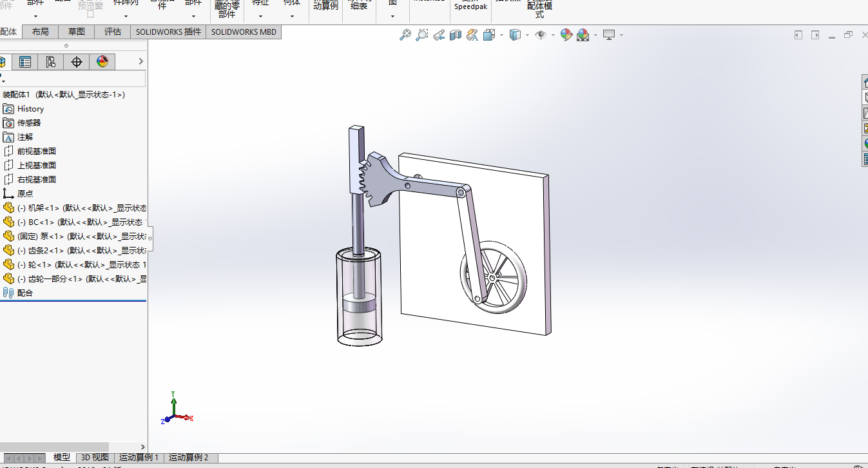Click the History folder icon
The height and width of the screenshot is (468, 868).
[x=8, y=109]
